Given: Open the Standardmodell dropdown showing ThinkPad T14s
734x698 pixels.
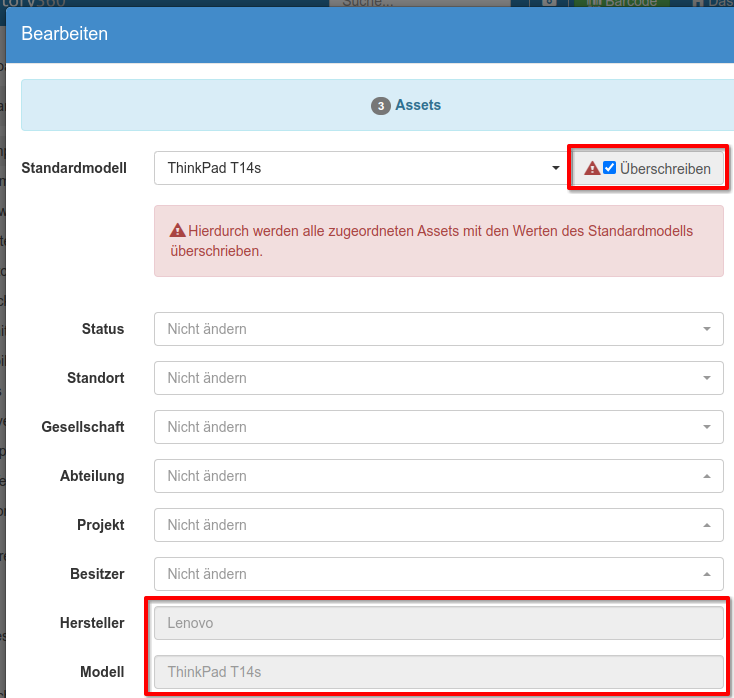Looking at the screenshot, I should point(360,168).
